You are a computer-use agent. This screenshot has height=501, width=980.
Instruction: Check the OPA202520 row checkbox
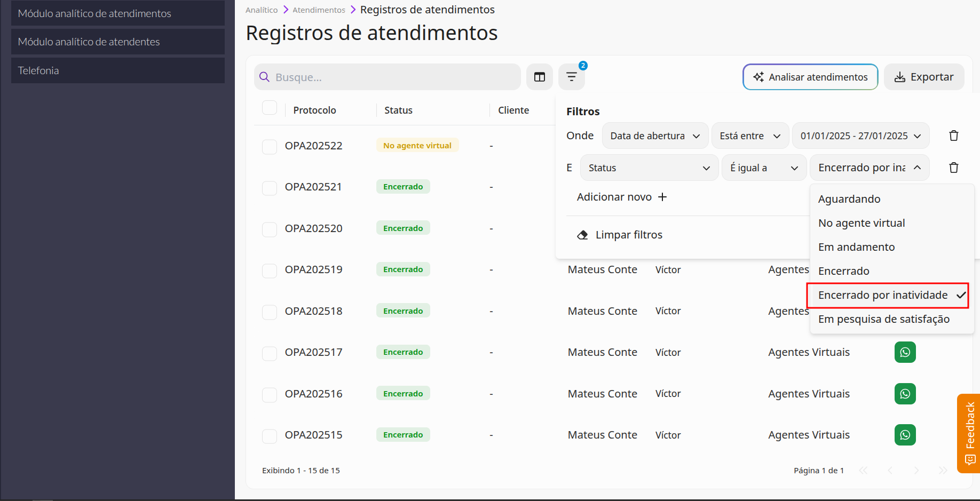(270, 229)
